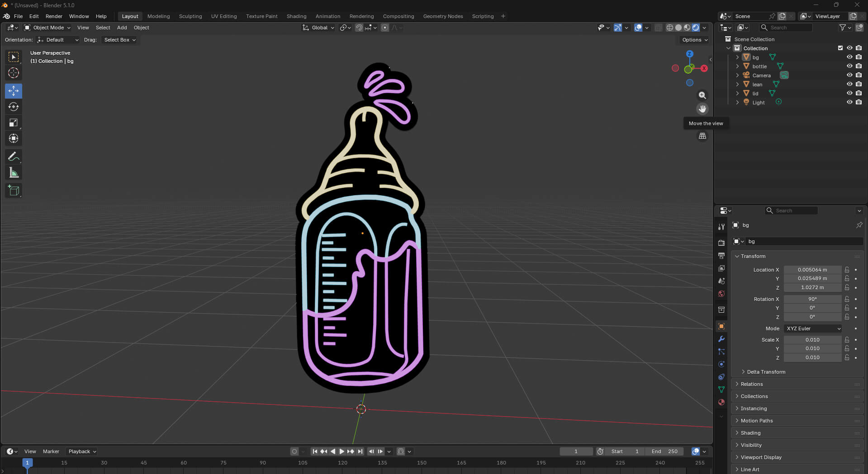Open timeline Playback menu
The image size is (868, 474).
click(82, 451)
